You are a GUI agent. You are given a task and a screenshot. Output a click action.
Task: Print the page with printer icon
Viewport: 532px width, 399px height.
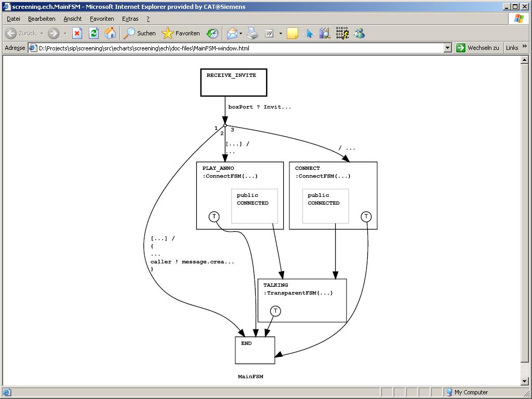click(252, 33)
